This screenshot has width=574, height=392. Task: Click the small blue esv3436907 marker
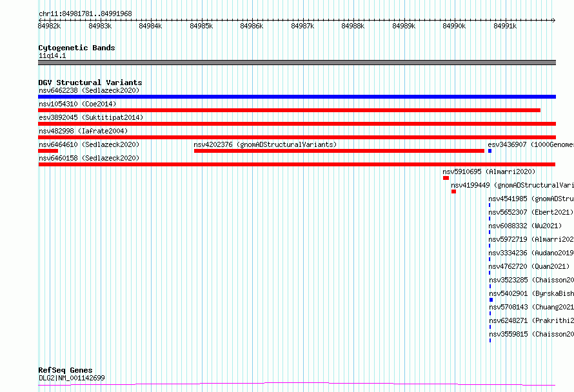[x=490, y=151]
